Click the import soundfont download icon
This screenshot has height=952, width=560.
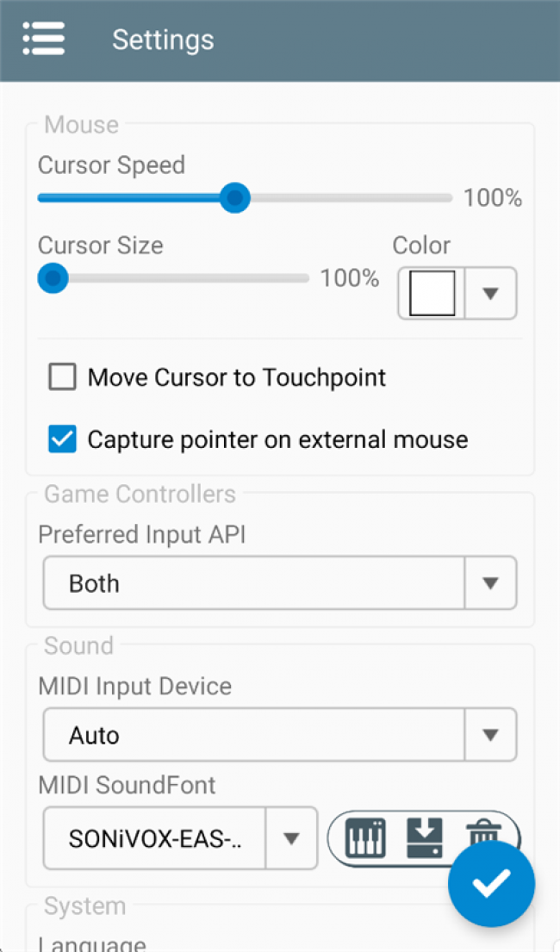(424, 835)
